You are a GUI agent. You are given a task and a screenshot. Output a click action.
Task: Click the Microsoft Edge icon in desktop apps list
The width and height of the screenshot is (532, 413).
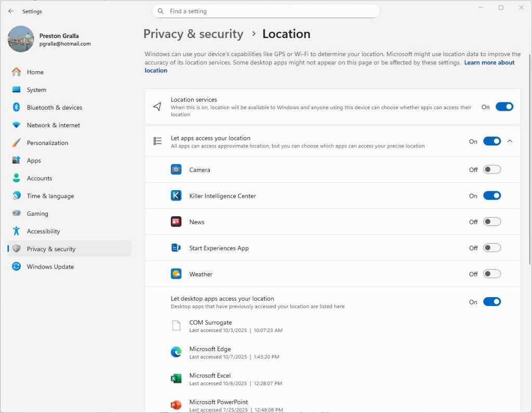click(x=176, y=352)
